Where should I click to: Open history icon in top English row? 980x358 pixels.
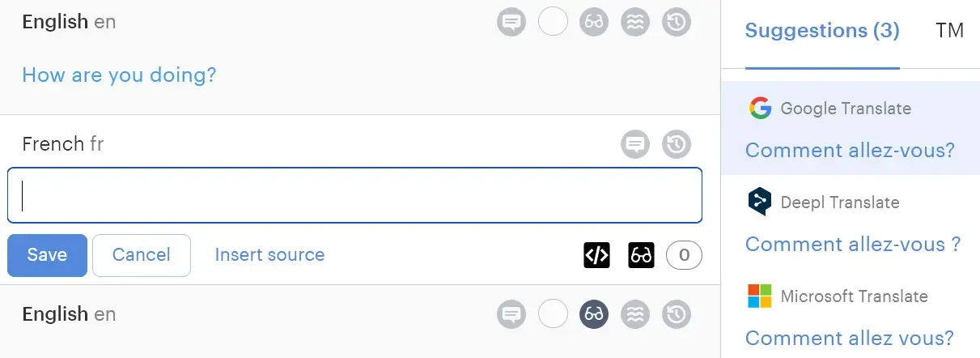click(677, 22)
